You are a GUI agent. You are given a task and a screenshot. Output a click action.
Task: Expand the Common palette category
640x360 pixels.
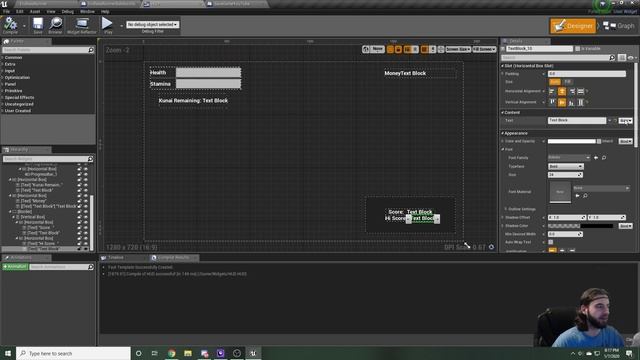click(13, 58)
